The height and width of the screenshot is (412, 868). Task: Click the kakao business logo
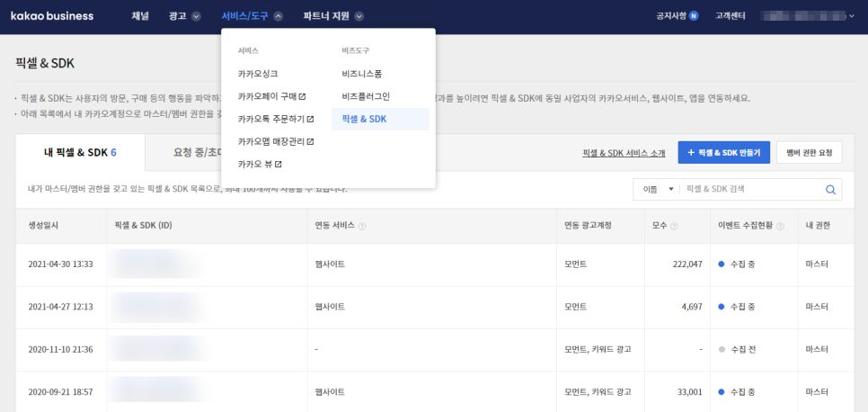pos(52,16)
